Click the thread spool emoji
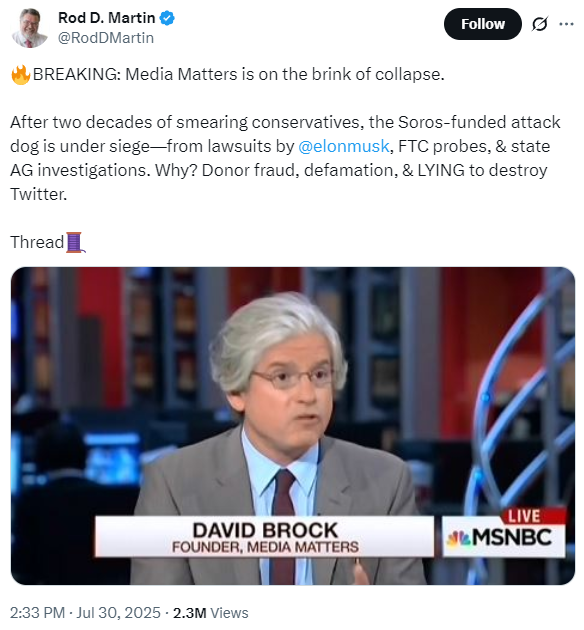 tap(75, 242)
